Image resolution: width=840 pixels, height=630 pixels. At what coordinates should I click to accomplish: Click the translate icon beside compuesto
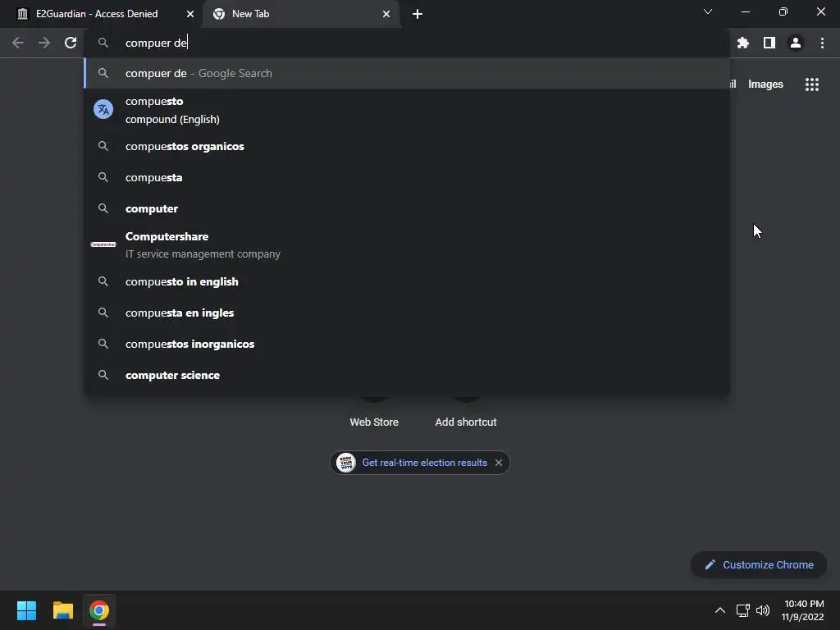[x=103, y=109]
